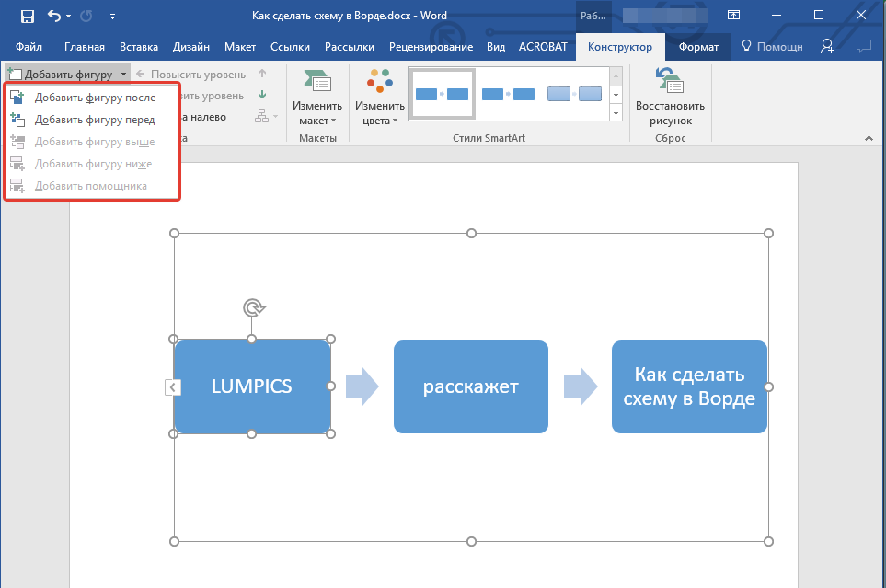Open the SmartArt text pane side arrow
Viewport: 886px width, 588px height.
(173, 387)
